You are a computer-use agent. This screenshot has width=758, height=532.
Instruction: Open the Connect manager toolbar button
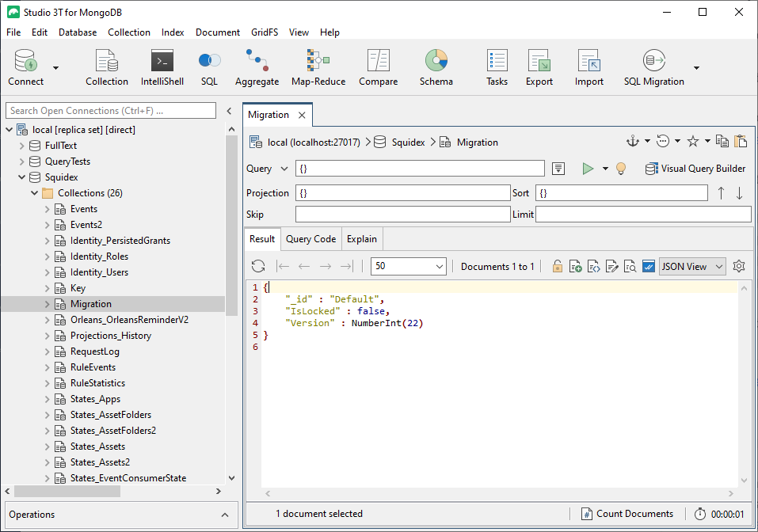25,67
